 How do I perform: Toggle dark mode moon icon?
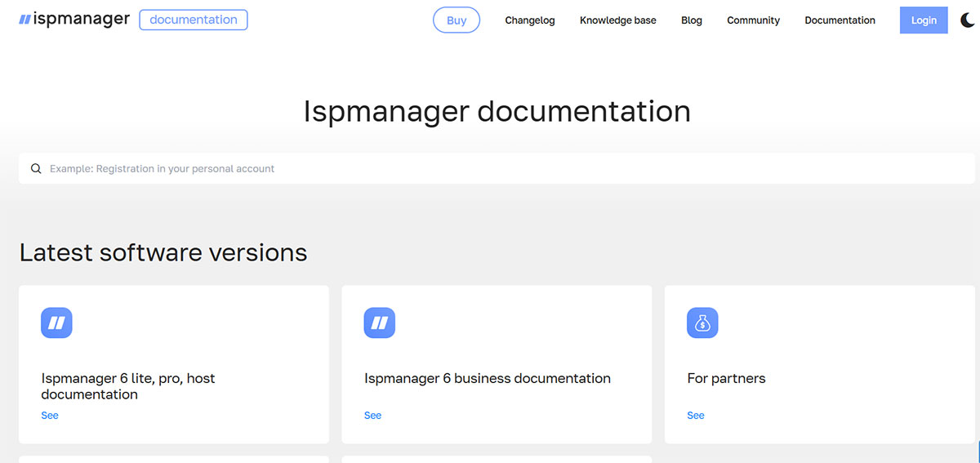tap(968, 20)
